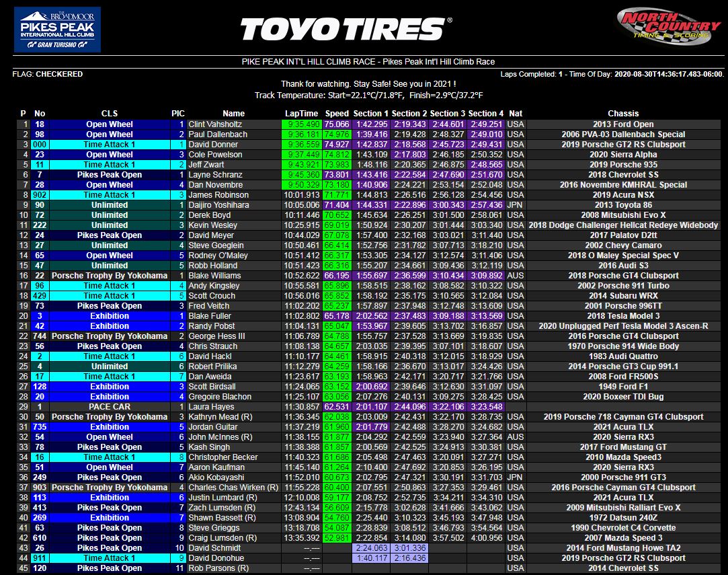This screenshot has width=728, height=575.
Task: Click the Section 1 column header
Action: coord(372,113)
